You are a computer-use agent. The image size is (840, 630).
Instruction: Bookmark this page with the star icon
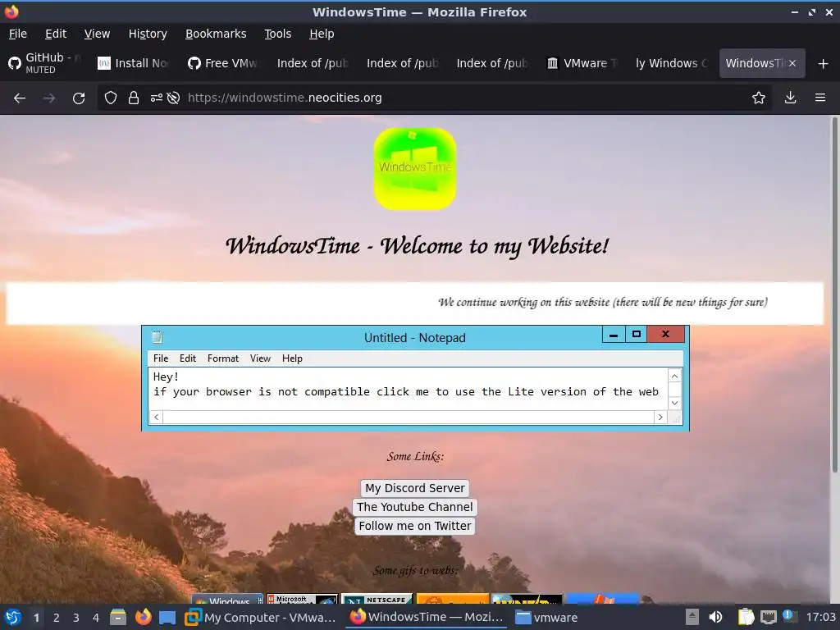[759, 98]
